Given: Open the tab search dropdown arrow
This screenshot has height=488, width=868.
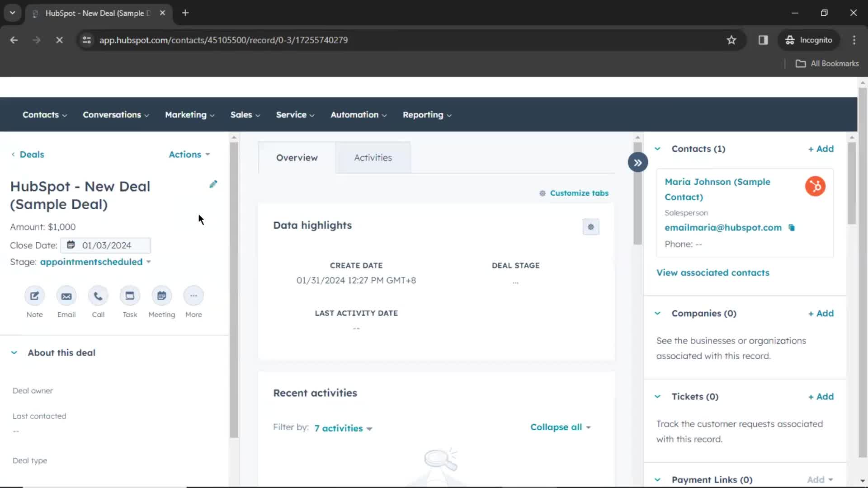Looking at the screenshot, I should pyautogui.click(x=13, y=13).
